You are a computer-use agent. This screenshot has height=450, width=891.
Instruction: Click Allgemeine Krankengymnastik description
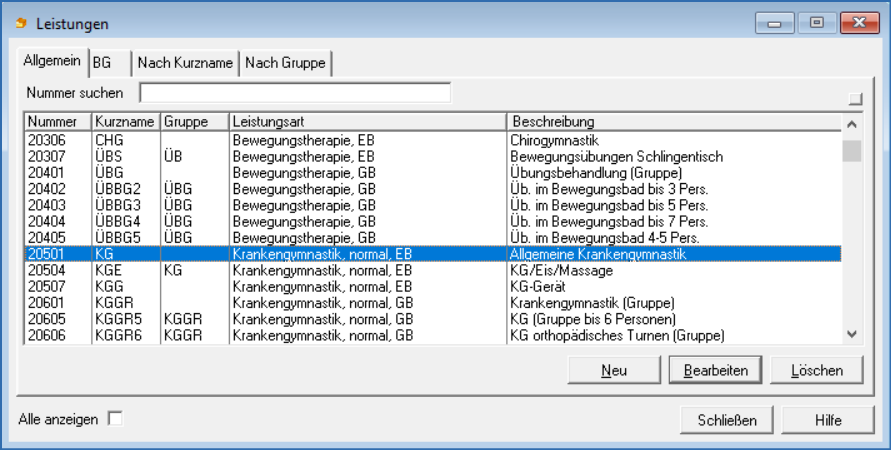tap(598, 254)
